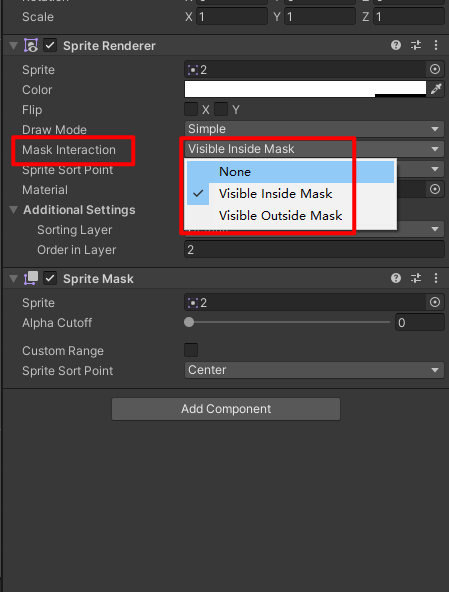Disable the Sprite Renderer component checkbox
The height and width of the screenshot is (592, 449).
tap(50, 45)
